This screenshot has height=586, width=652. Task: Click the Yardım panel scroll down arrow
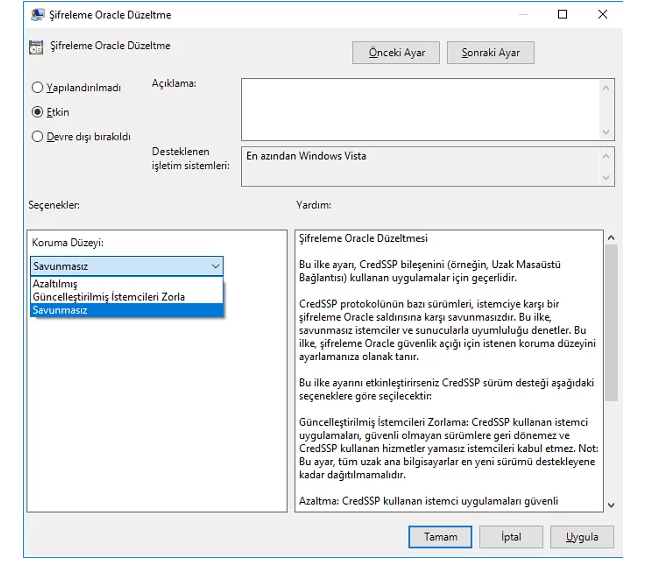tap(611, 505)
